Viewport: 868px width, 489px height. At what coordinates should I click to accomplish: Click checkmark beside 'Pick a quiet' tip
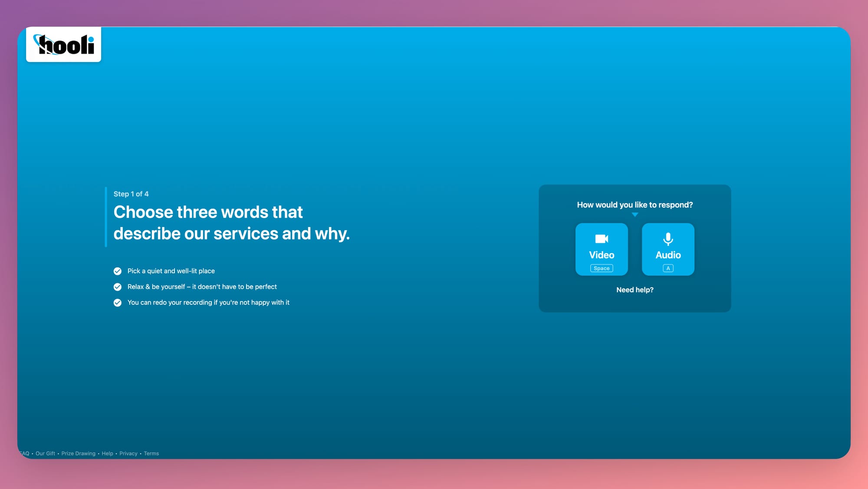click(x=118, y=271)
